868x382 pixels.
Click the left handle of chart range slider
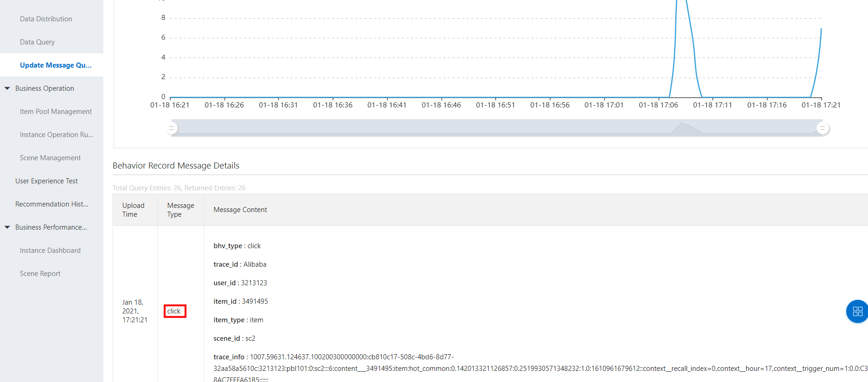(171, 128)
